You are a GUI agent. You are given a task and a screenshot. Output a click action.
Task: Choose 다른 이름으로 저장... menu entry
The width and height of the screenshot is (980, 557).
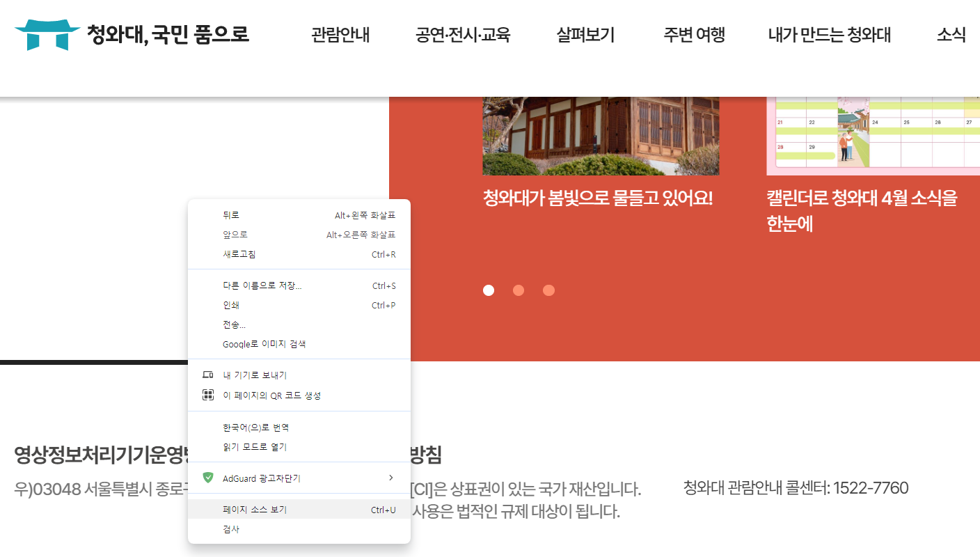(299, 285)
